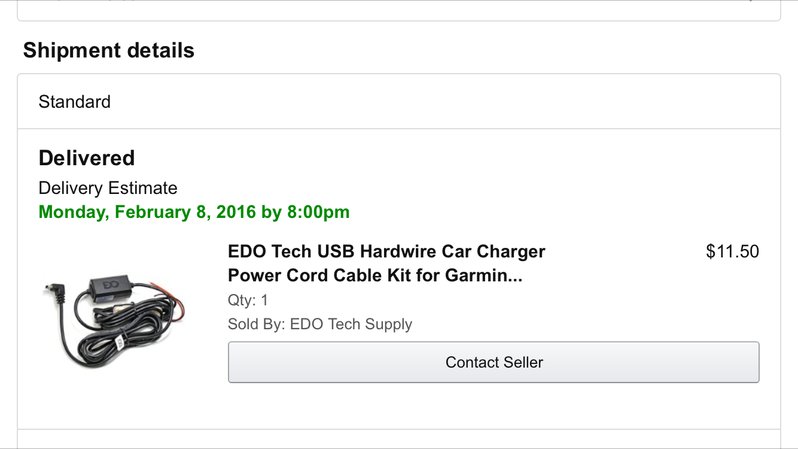
Task: Tap the truncated ellipsis after Garmin
Action: 515,275
